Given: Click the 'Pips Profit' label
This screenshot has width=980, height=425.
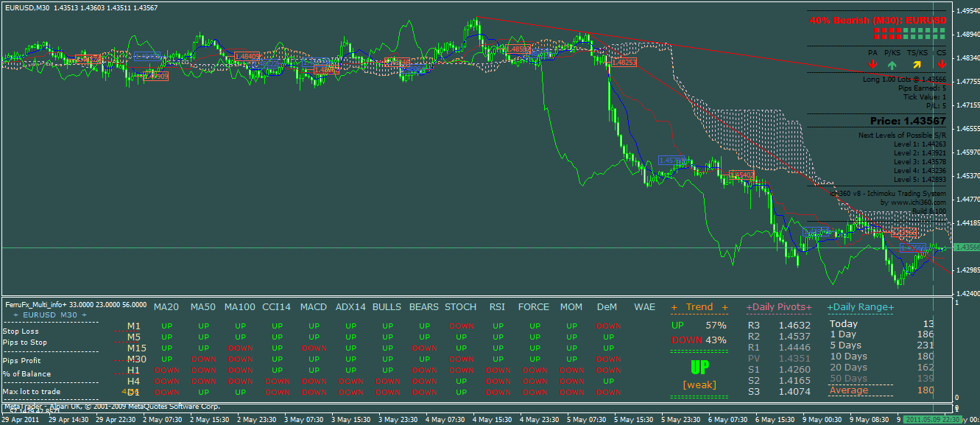Looking at the screenshot, I should click(22, 361).
